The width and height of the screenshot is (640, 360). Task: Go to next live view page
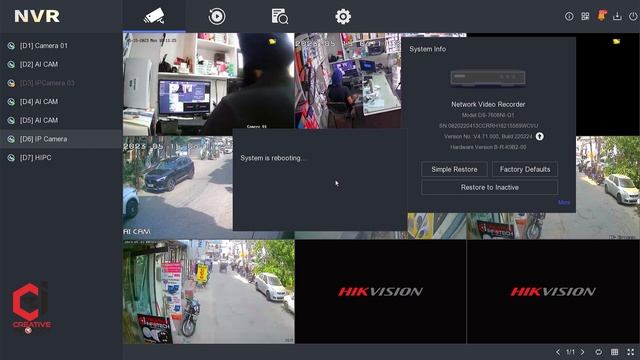pyautogui.click(x=582, y=352)
